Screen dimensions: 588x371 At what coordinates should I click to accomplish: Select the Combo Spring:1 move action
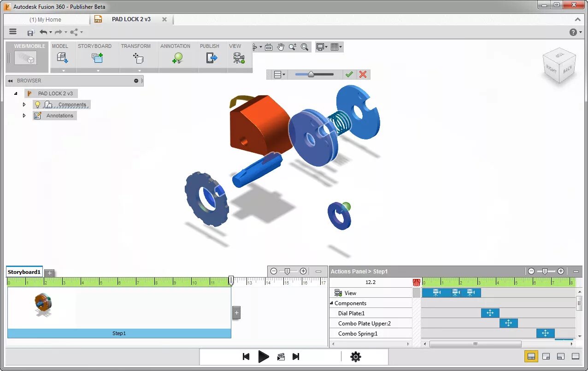[x=546, y=333]
